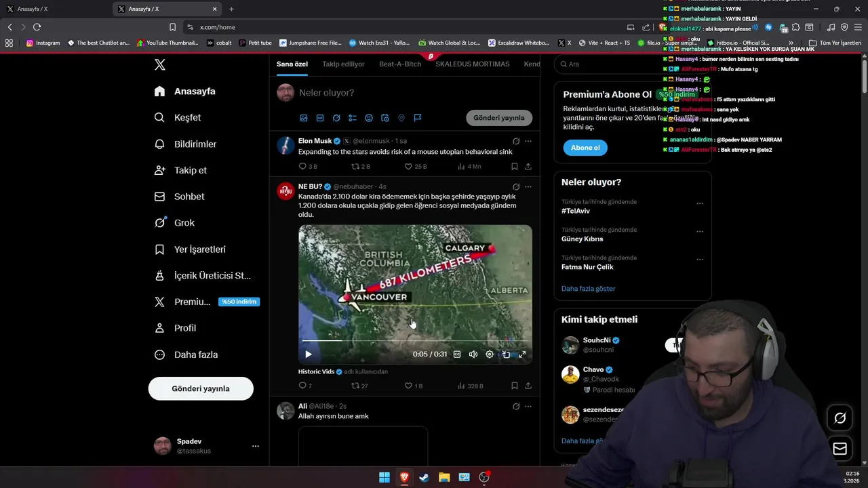Switch to the Takip ediliyor tab
868x488 pixels.
click(343, 64)
